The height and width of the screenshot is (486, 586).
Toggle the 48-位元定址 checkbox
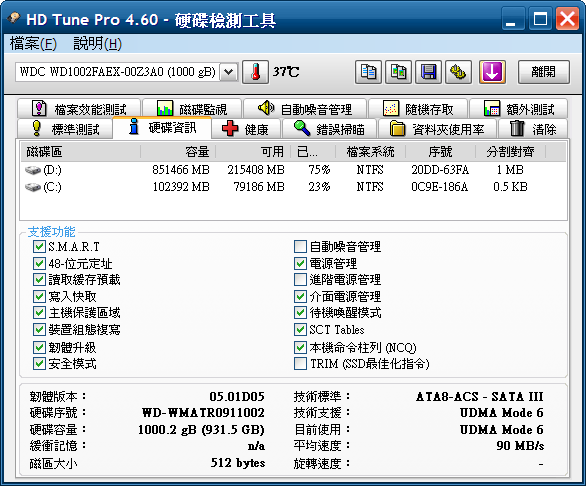click(x=39, y=264)
